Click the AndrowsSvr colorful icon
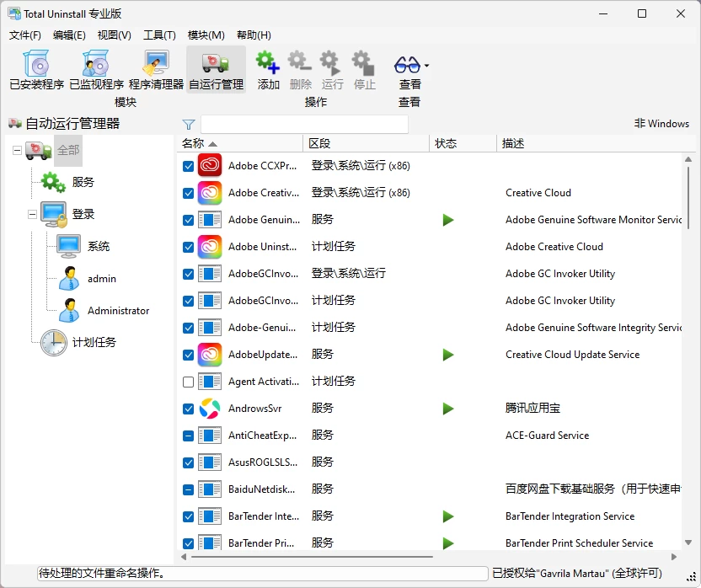Image resolution: width=701 pixels, height=588 pixels. point(210,409)
